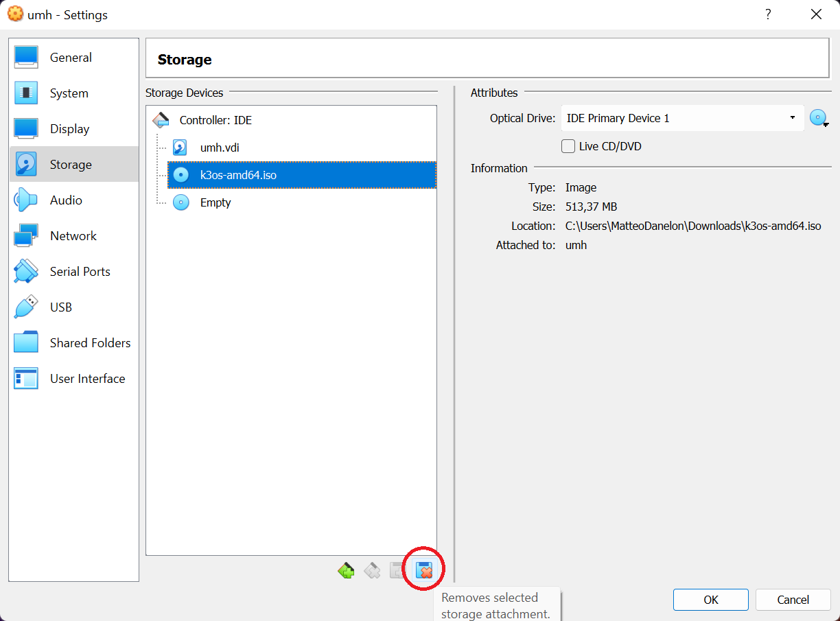840x621 pixels.
Task: Click the Information section label
Action: pyautogui.click(x=499, y=168)
